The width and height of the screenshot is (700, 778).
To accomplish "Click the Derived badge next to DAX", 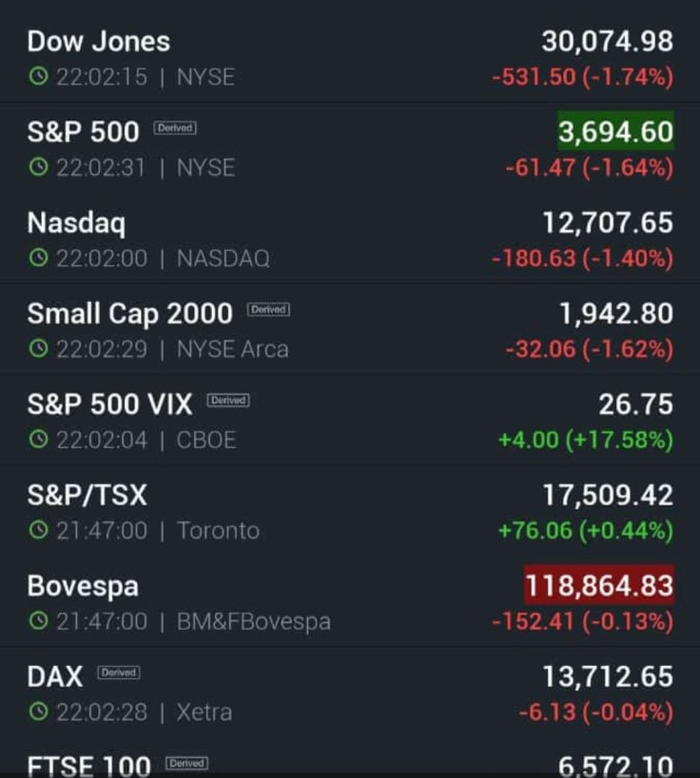I will point(119,672).
